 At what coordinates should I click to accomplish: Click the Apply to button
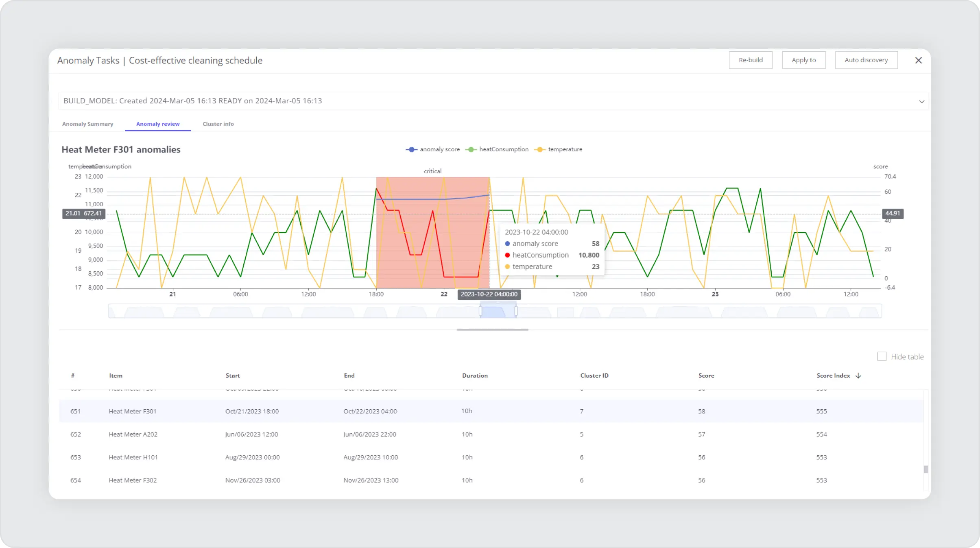click(804, 60)
